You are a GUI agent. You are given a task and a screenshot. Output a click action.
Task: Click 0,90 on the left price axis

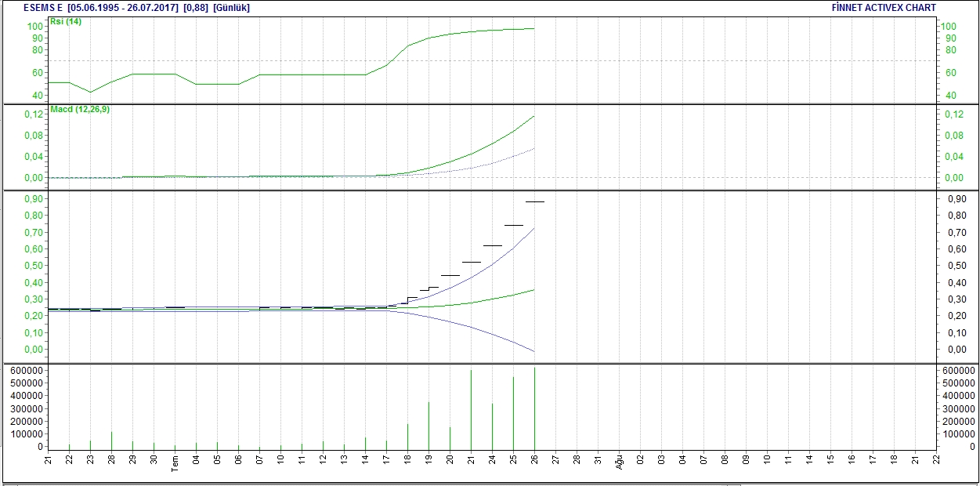(x=33, y=199)
